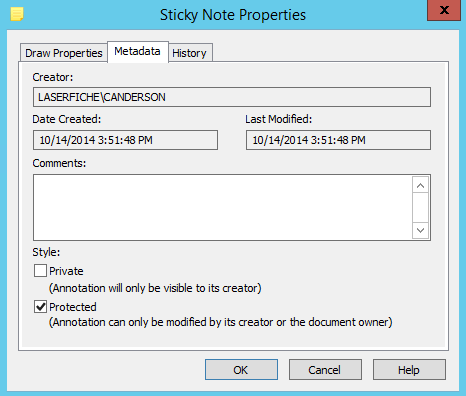
Task: Switch to the Draw Properties tab
Action: click(64, 53)
